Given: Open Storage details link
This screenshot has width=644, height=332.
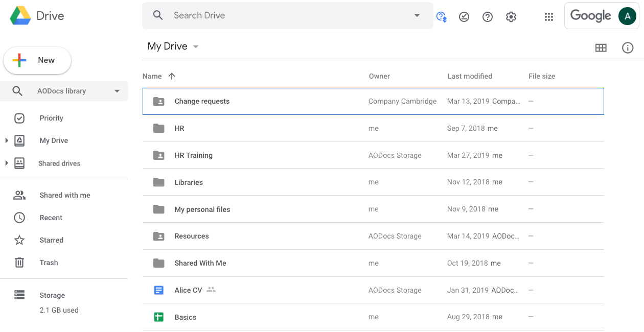Looking at the screenshot, I should pos(52,295).
